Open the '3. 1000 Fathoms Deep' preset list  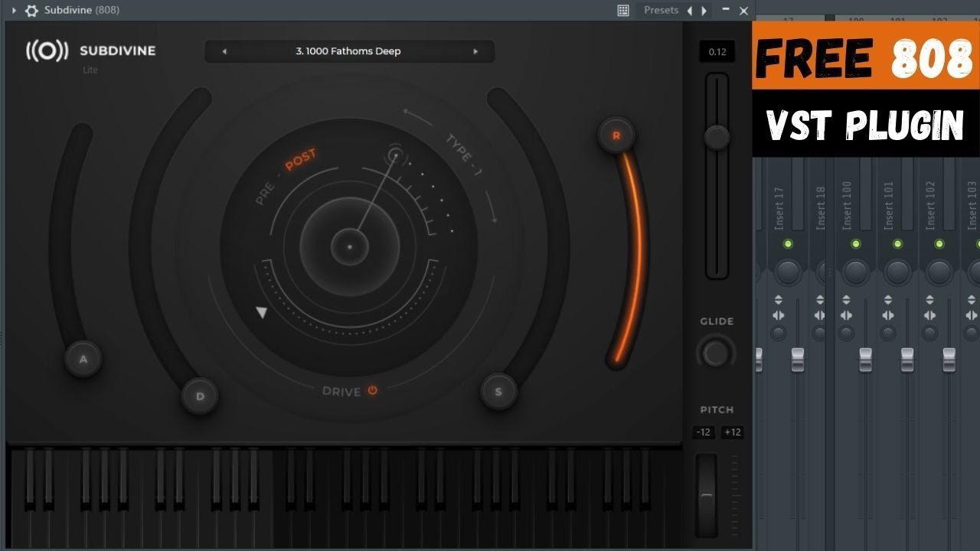[348, 51]
